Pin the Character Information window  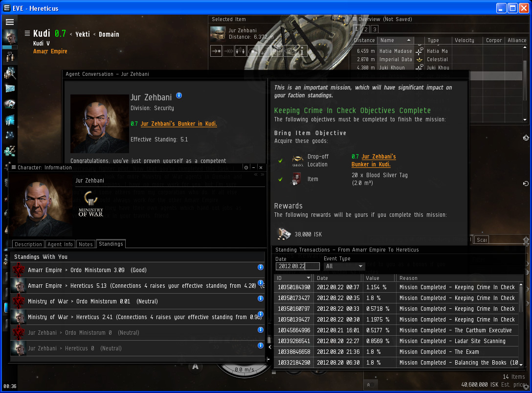pyautogui.click(x=246, y=167)
